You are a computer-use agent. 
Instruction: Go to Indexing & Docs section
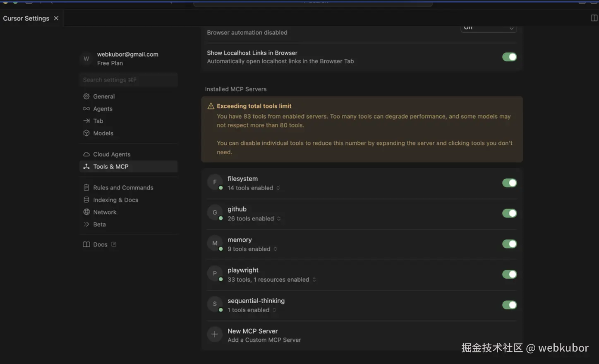tap(115, 200)
